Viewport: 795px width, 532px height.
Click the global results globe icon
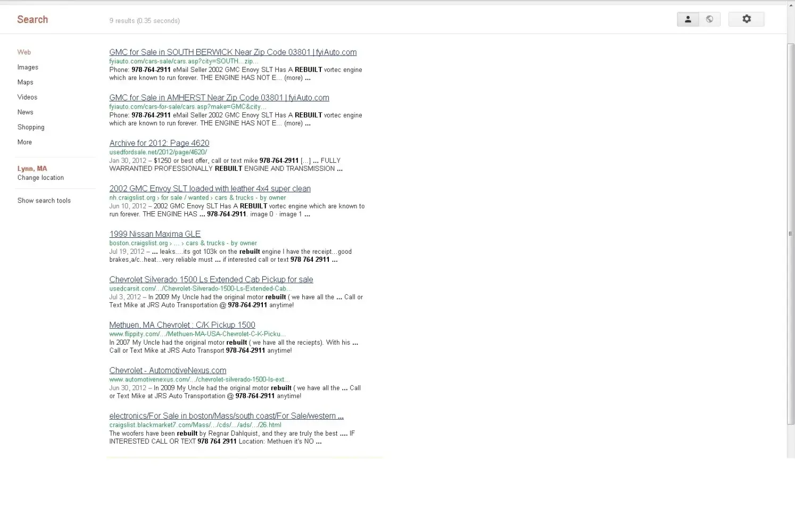pos(709,20)
